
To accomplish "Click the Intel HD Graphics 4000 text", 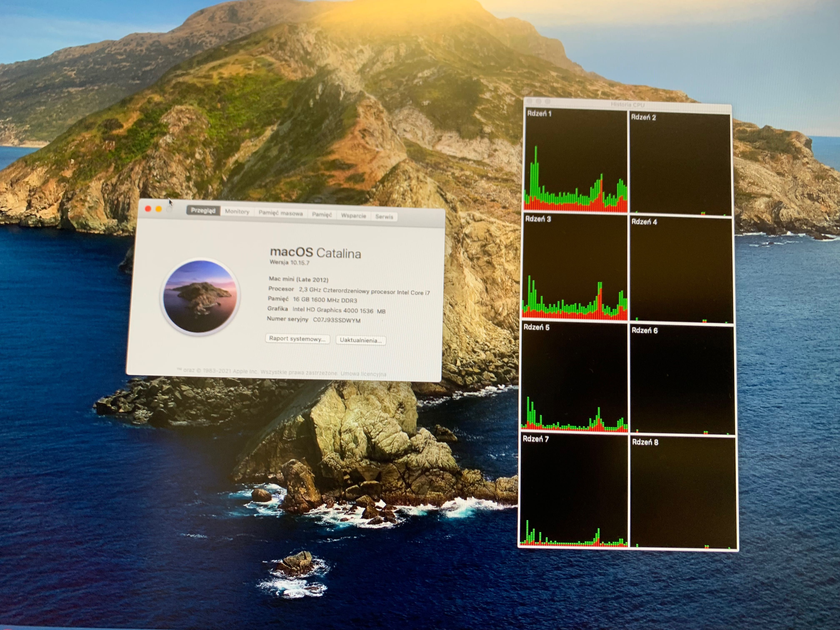I will pos(339,310).
